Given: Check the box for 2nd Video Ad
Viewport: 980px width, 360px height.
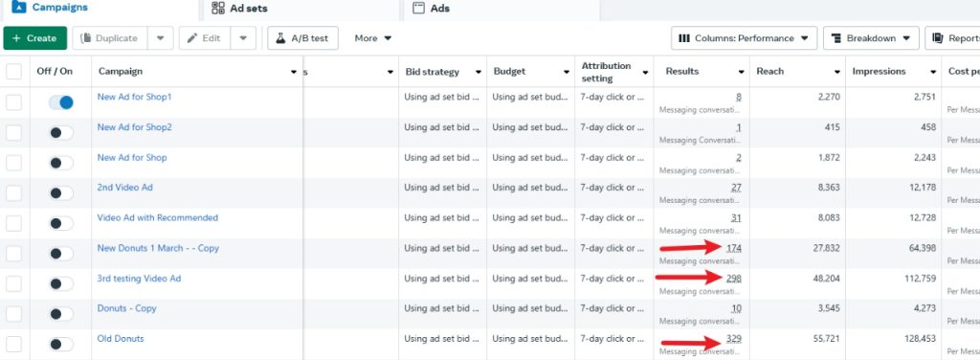Looking at the screenshot, I should click(x=13, y=193).
